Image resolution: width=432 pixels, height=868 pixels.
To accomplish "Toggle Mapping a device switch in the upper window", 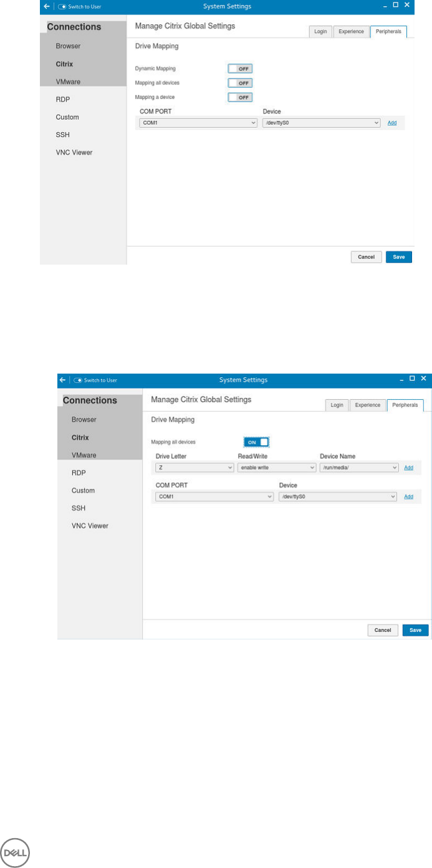I will [x=240, y=97].
